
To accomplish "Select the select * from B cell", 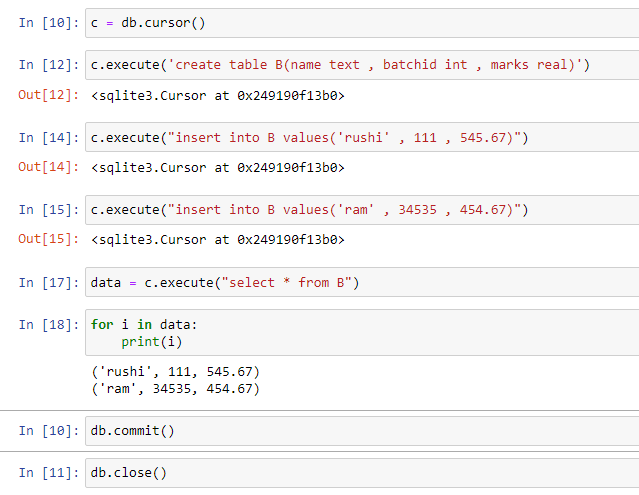I will [362, 282].
